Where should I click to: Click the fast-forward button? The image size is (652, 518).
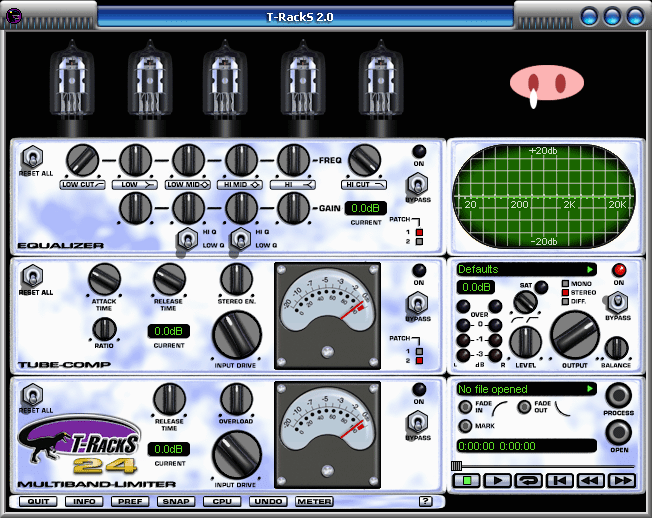click(622, 481)
